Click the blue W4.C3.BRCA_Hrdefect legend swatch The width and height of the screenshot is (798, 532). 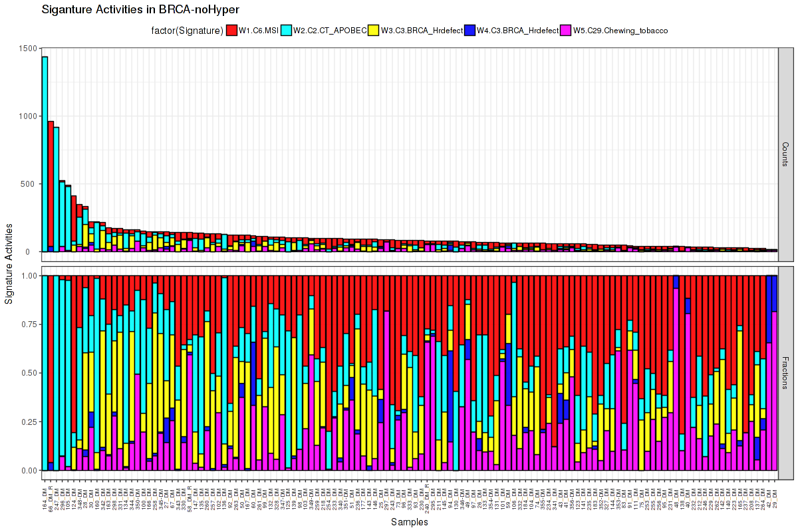pyautogui.click(x=470, y=31)
